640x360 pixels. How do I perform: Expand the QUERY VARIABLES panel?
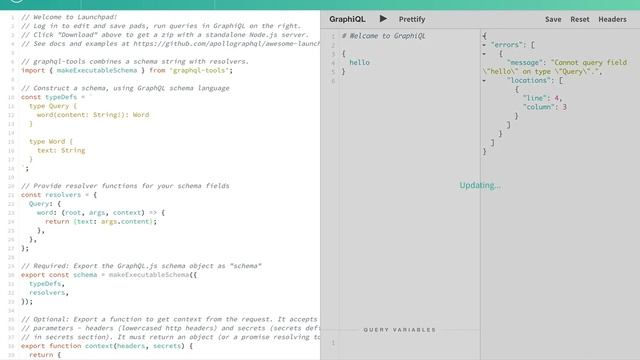click(x=400, y=330)
